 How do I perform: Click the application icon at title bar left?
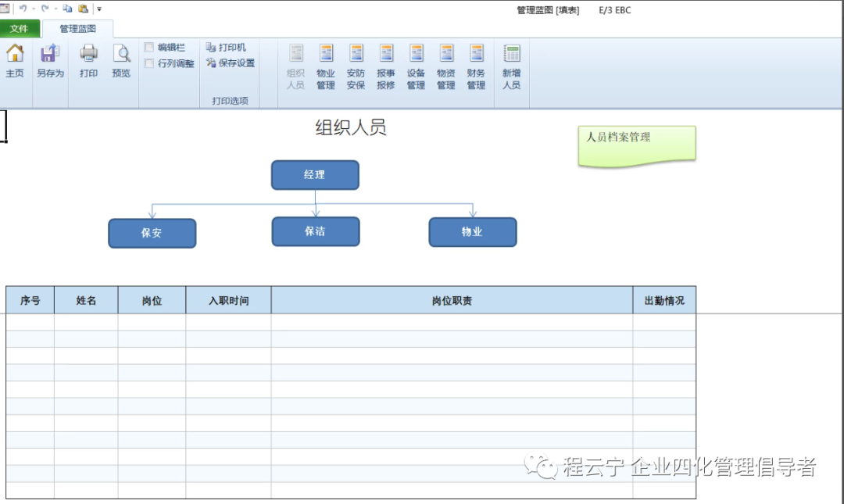5,8
